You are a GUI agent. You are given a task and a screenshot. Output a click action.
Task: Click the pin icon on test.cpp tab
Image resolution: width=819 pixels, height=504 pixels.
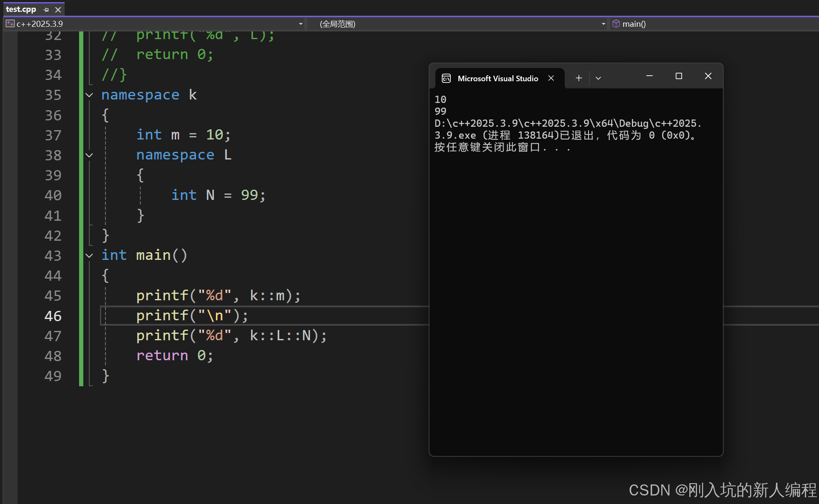[46, 9]
